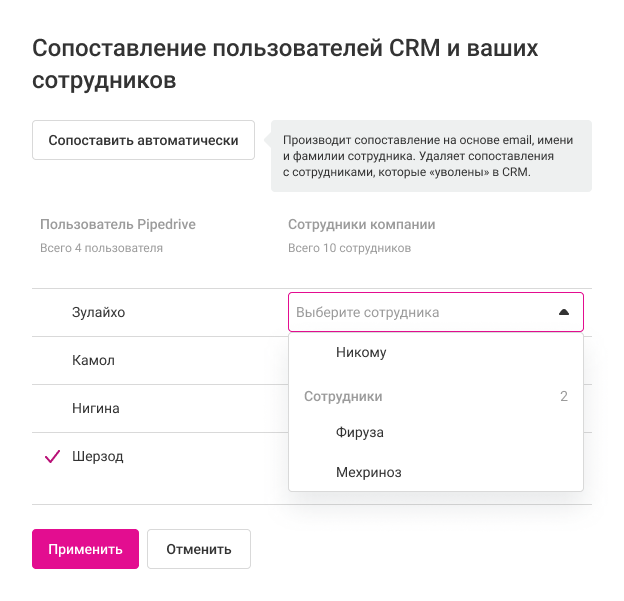Screen dimensions: 624x601
Task: Collapse the dropdown using the caret arrow
Action: click(x=564, y=312)
